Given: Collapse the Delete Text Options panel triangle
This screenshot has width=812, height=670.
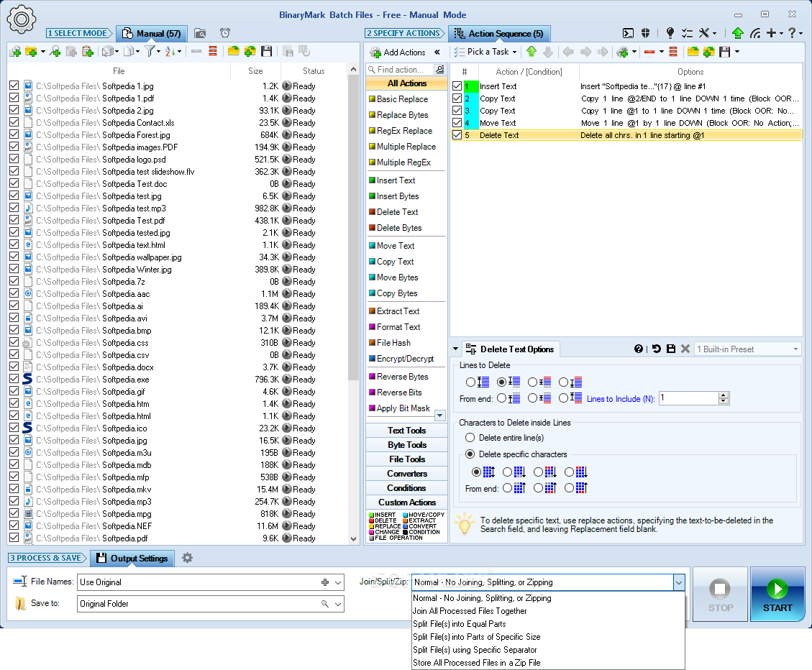Looking at the screenshot, I should [x=456, y=349].
